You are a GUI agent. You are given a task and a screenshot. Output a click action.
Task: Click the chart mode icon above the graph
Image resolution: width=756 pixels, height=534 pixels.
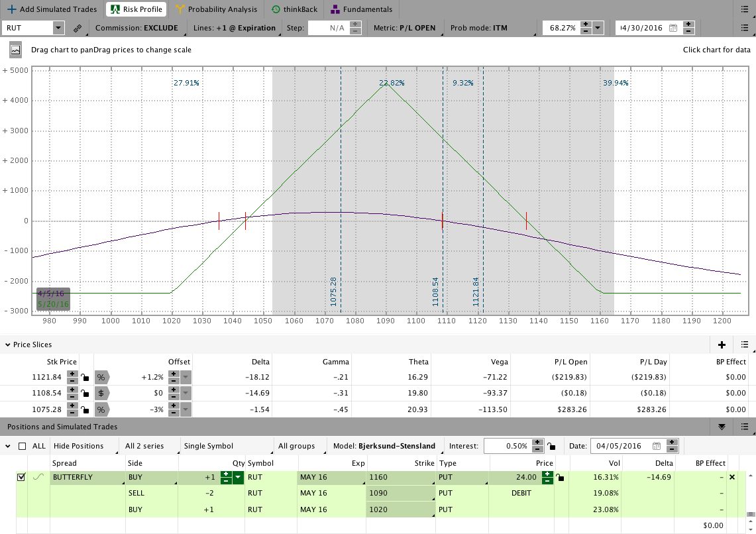point(15,50)
